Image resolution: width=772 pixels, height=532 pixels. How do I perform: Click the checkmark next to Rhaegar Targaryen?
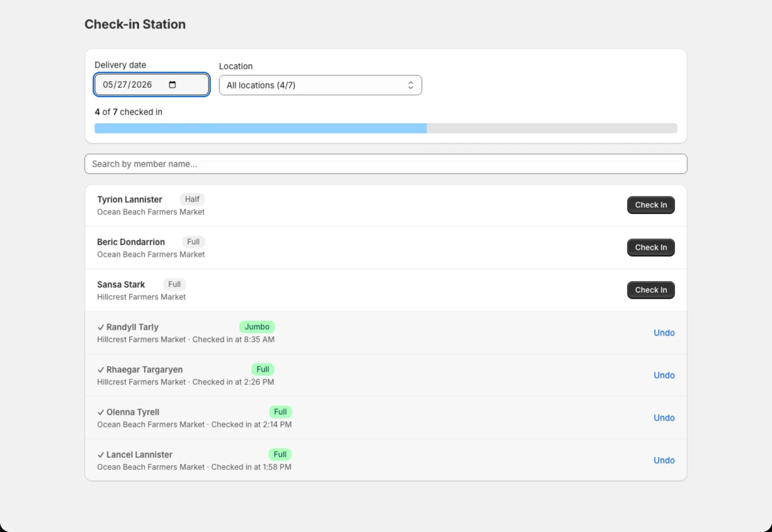click(x=100, y=369)
